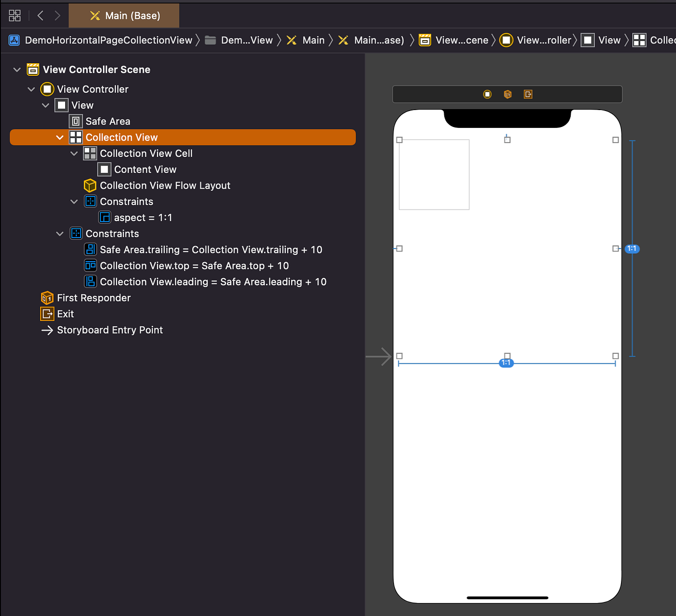Collapse the Collection View tree node
Image resolution: width=676 pixels, height=616 pixels.
pos(60,137)
